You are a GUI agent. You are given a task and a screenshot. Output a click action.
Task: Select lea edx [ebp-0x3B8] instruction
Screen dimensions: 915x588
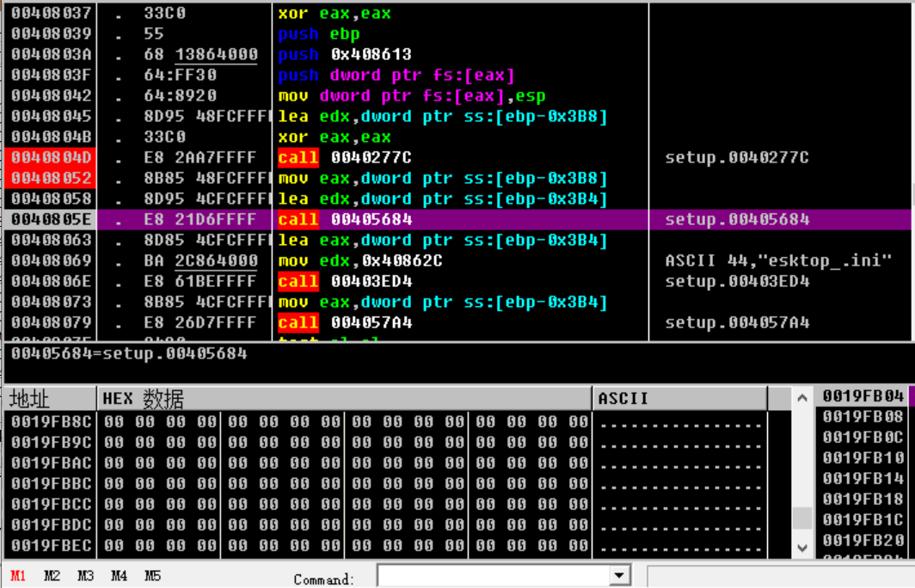[443, 116]
